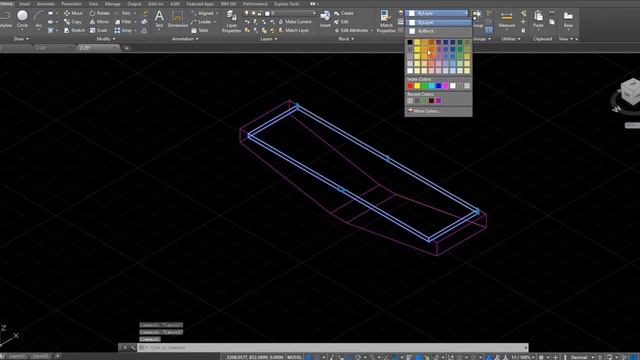Screen dimensions: 640x360
Task: Expand the Block panel
Action: [x=346, y=39]
